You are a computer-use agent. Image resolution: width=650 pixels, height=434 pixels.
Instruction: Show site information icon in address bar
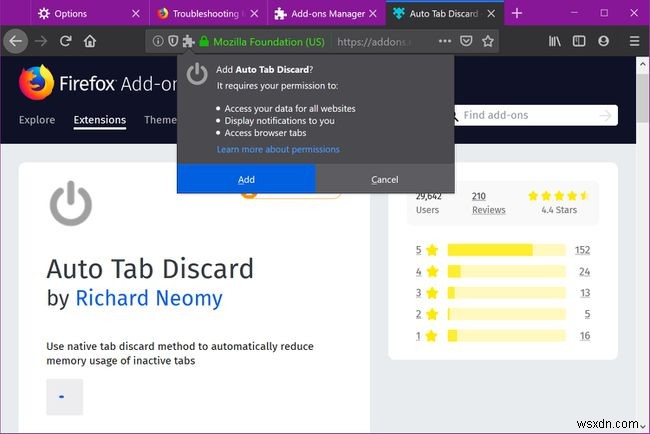[158, 41]
